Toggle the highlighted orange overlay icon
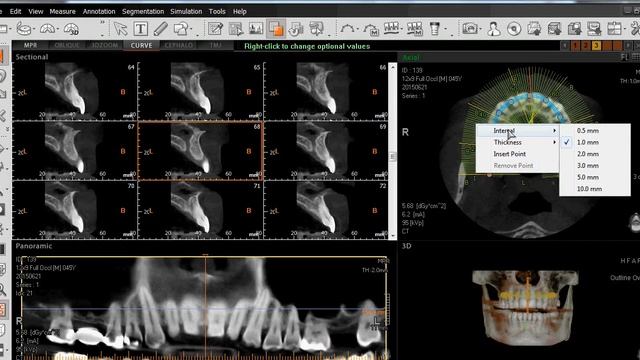The image size is (640, 360). 276,29
